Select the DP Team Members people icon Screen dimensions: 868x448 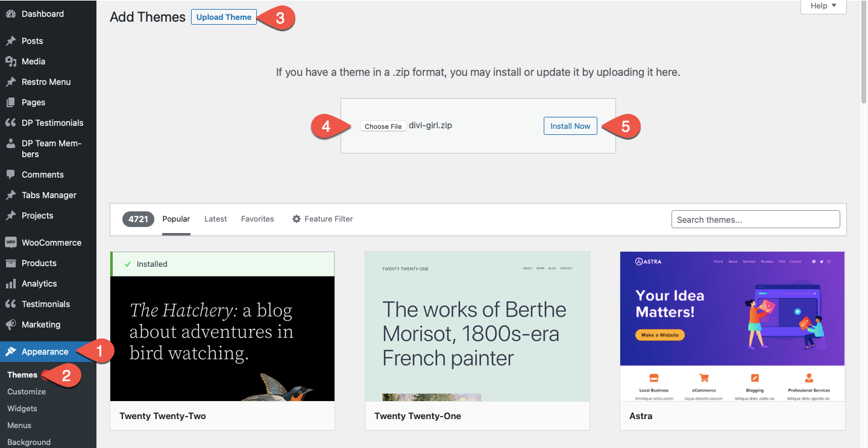click(12, 143)
